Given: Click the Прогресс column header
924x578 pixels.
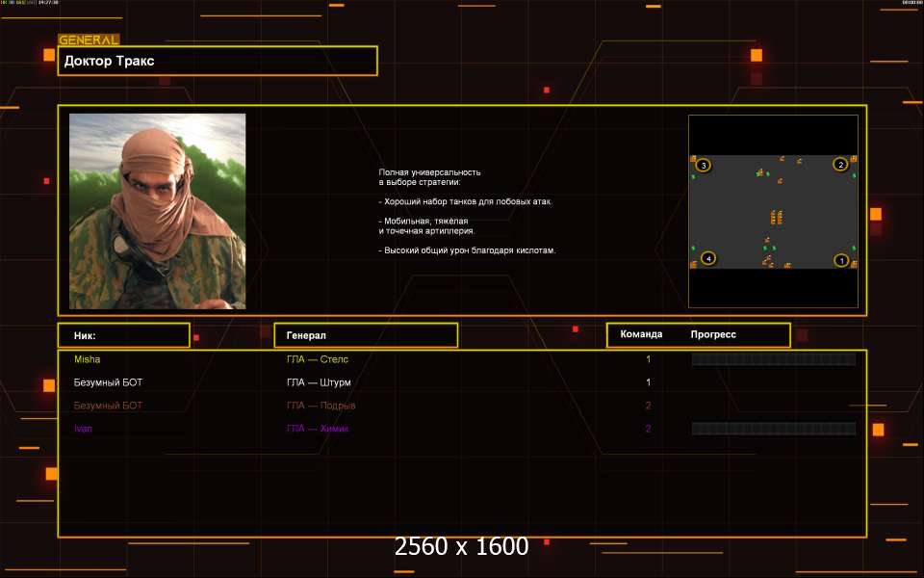Looking at the screenshot, I should 713,335.
